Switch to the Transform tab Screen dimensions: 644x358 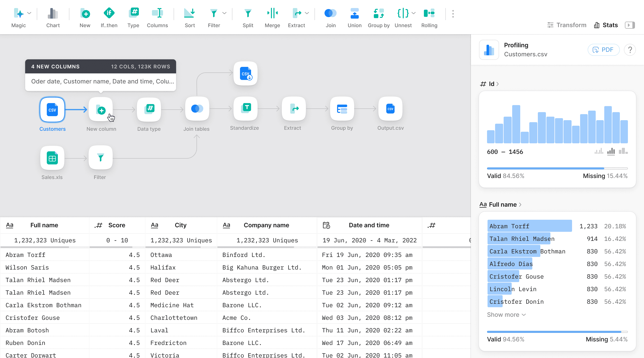(567, 25)
